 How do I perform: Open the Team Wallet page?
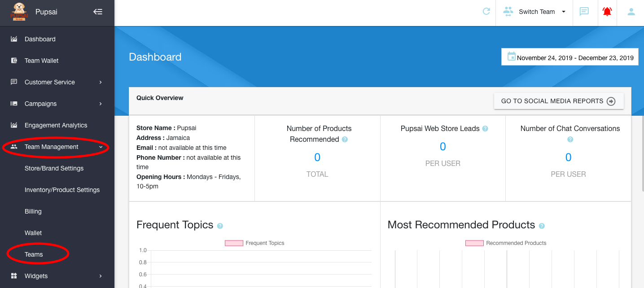point(41,61)
